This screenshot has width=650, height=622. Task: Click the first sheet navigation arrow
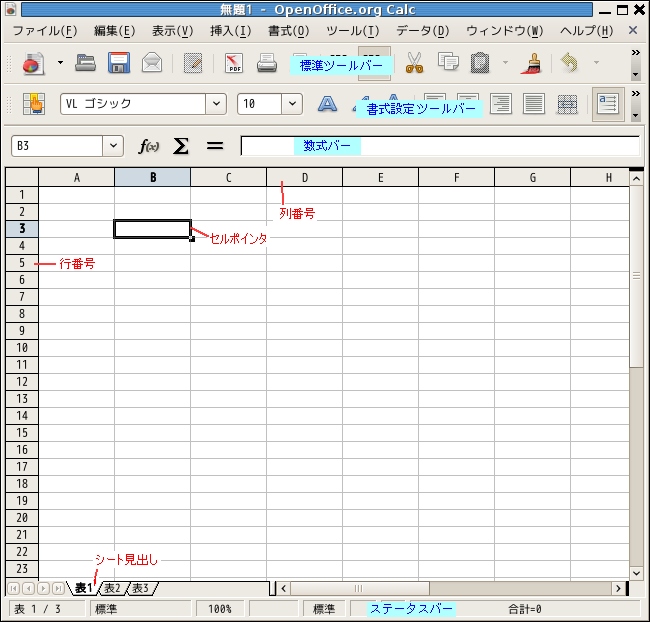13,588
